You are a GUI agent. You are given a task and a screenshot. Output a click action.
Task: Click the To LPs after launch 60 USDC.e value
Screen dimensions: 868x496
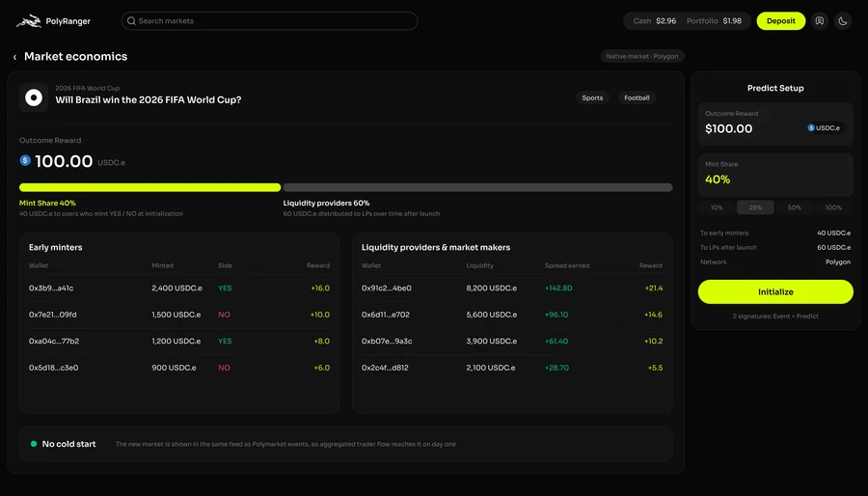click(x=833, y=247)
